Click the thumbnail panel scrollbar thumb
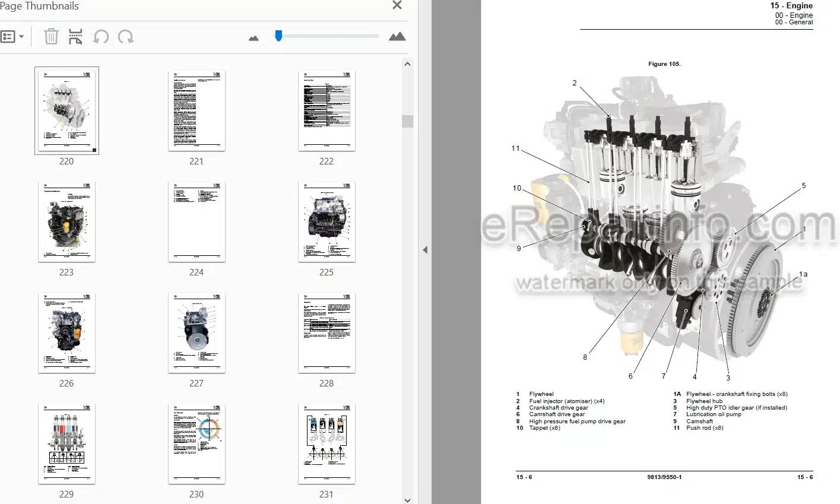 point(407,121)
